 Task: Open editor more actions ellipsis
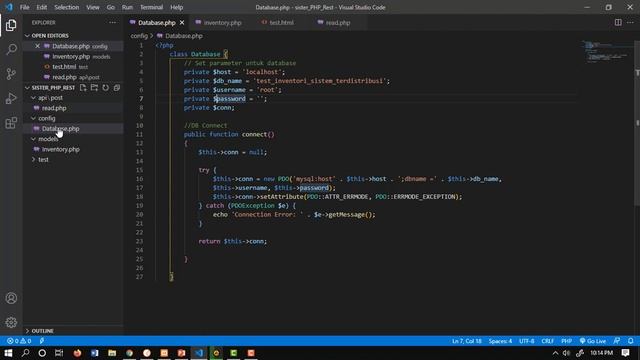[x=630, y=22]
